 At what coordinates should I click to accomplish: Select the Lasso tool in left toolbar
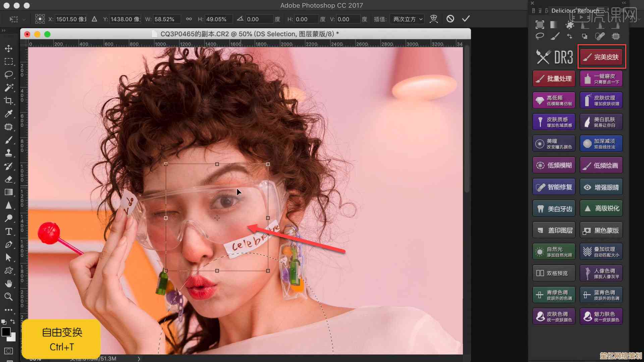9,74
